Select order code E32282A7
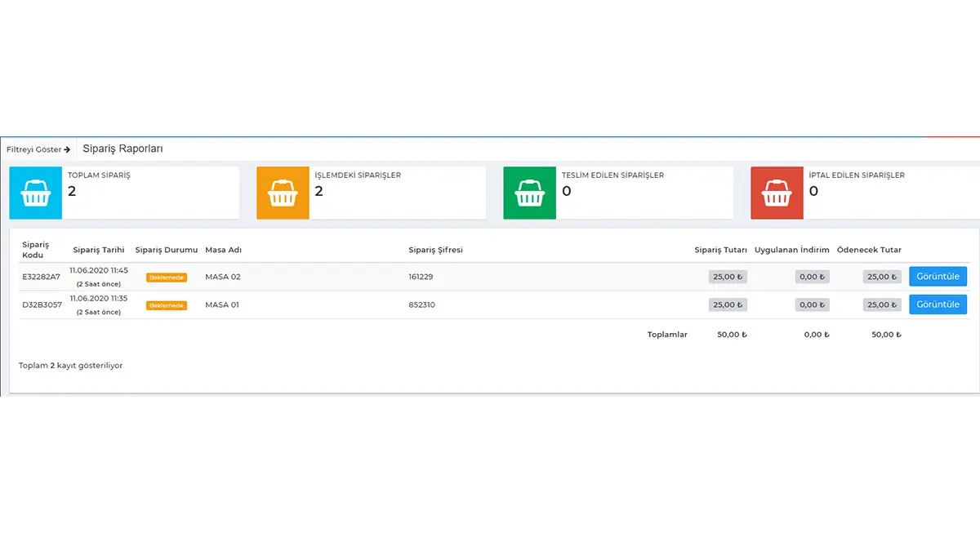The width and height of the screenshot is (980, 533). pos(41,277)
